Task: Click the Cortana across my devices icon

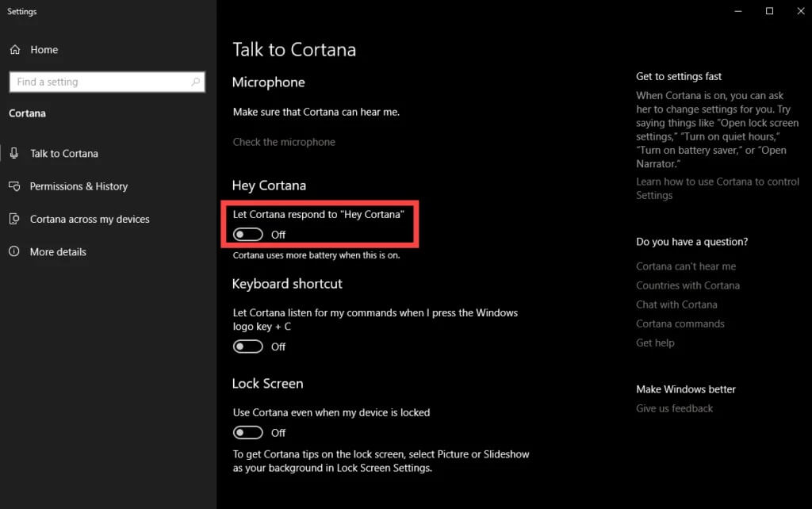Action: pyautogui.click(x=14, y=219)
